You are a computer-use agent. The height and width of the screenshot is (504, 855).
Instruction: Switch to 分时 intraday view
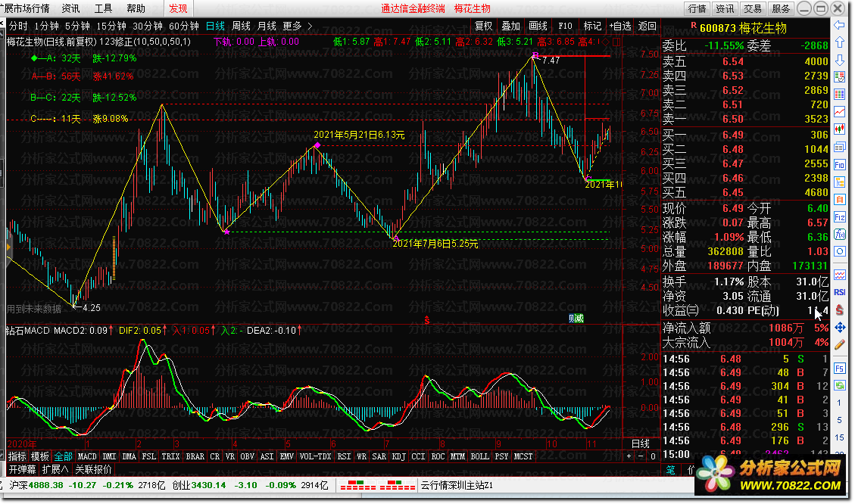pyautogui.click(x=18, y=26)
